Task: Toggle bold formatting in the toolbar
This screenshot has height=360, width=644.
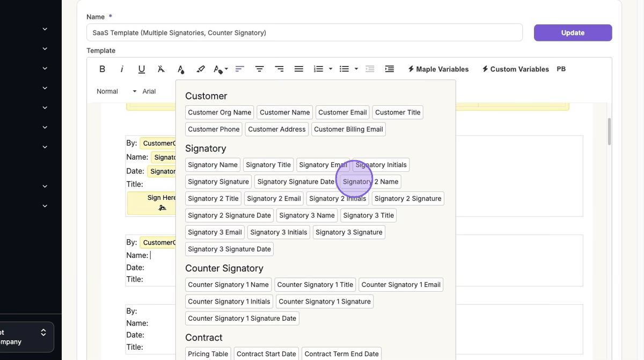Action: click(x=102, y=69)
